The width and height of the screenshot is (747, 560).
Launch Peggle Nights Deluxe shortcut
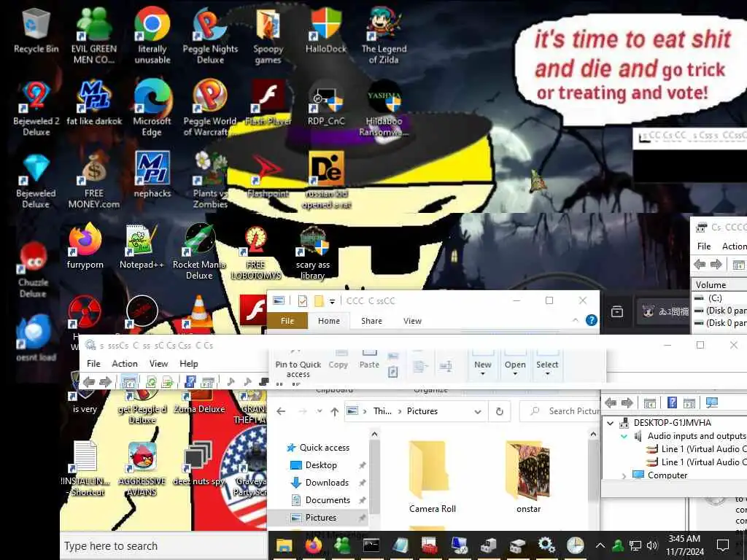(210, 36)
